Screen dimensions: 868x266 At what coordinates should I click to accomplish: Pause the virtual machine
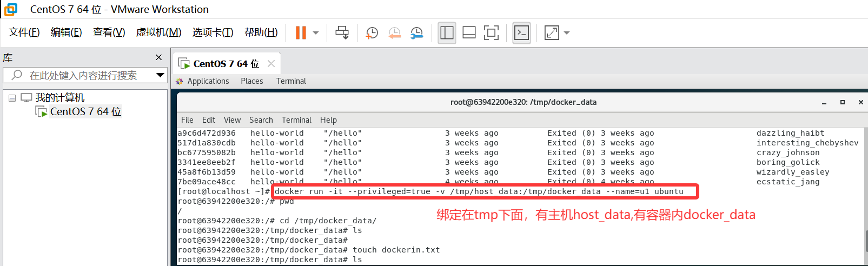click(x=301, y=32)
